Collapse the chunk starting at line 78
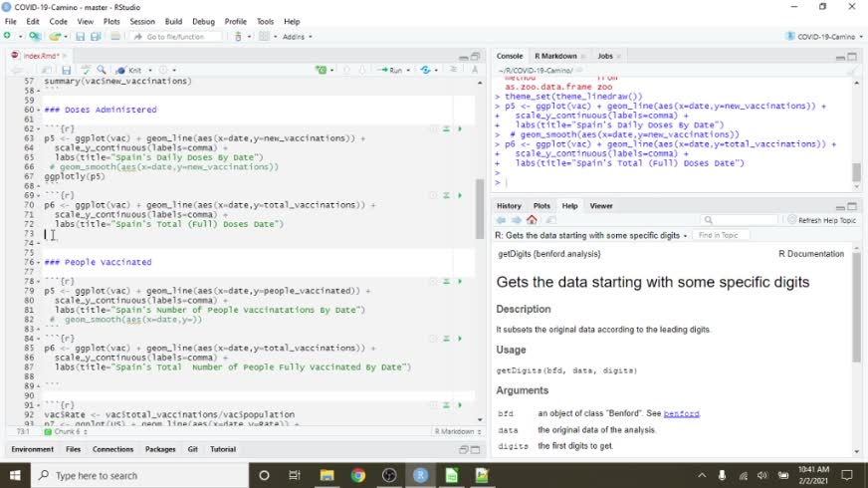This screenshot has width=868, height=488. (39, 282)
